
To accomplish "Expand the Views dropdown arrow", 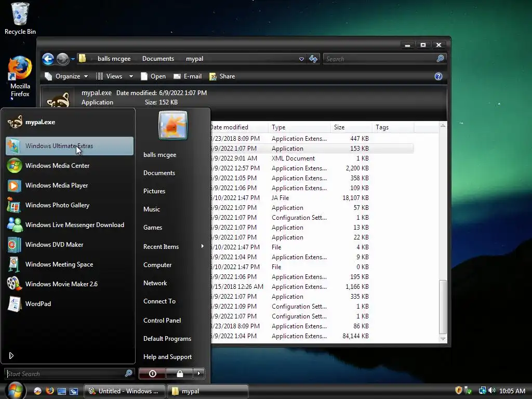I will point(131,76).
